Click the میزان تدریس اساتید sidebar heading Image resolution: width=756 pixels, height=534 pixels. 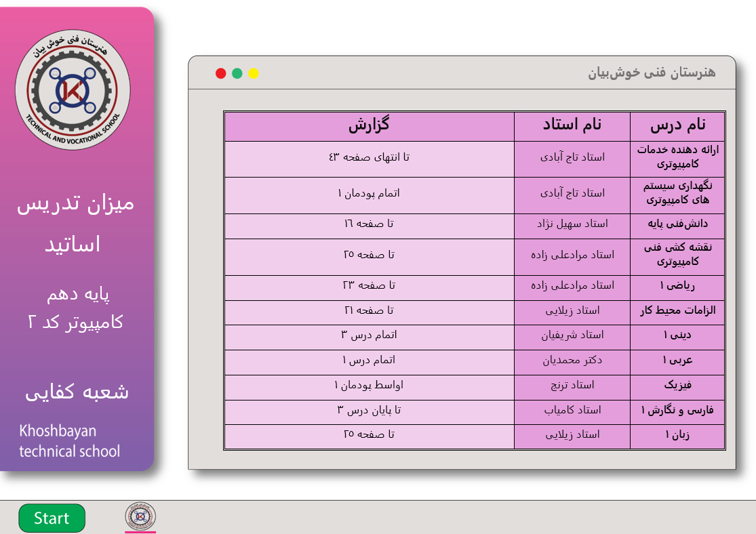pos(75,224)
